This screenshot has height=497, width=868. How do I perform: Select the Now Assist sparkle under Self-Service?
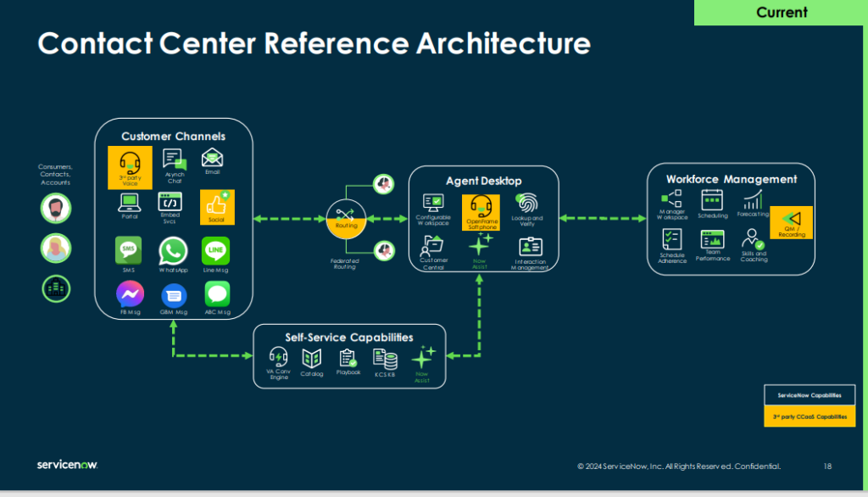421,357
